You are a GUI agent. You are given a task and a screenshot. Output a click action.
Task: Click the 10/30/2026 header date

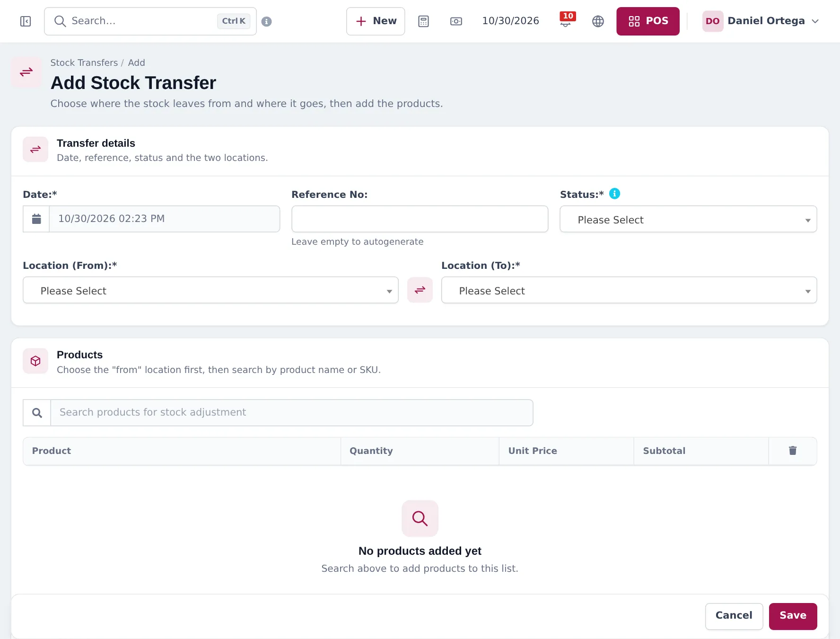click(x=510, y=21)
